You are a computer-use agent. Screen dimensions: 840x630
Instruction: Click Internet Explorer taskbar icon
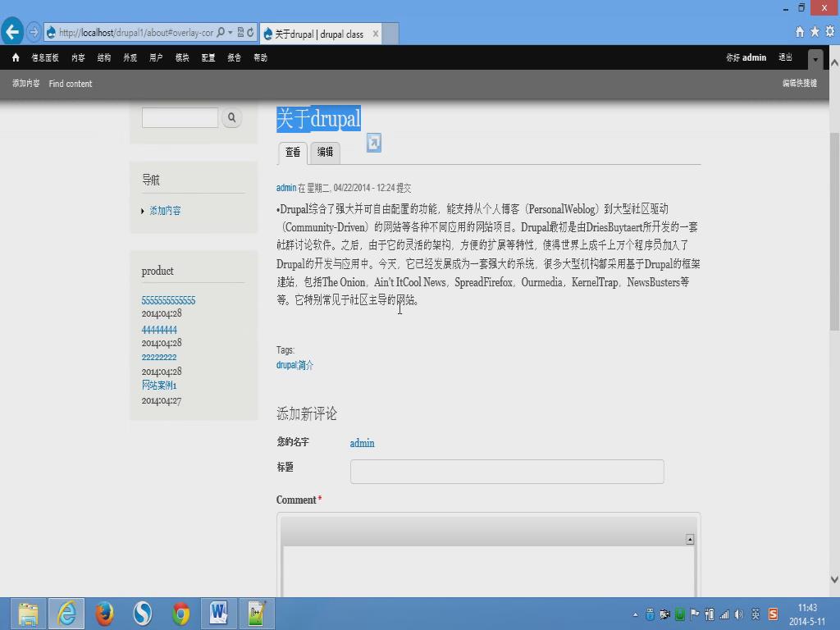pyautogui.click(x=66, y=614)
